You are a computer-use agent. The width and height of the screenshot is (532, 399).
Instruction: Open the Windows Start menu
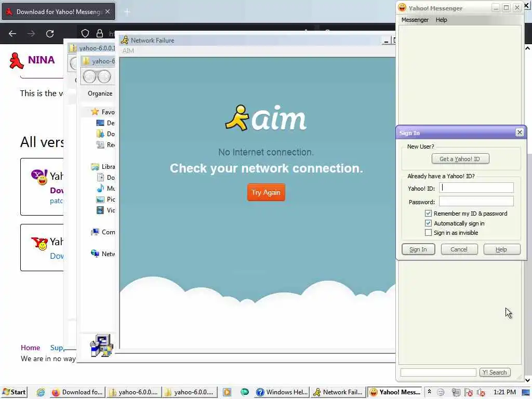pos(14,392)
